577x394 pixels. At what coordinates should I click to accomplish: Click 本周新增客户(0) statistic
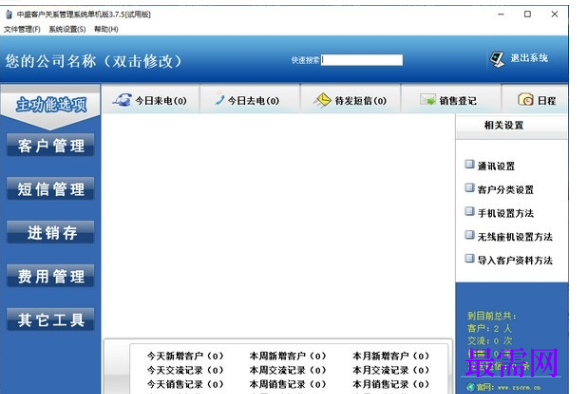coord(288,356)
